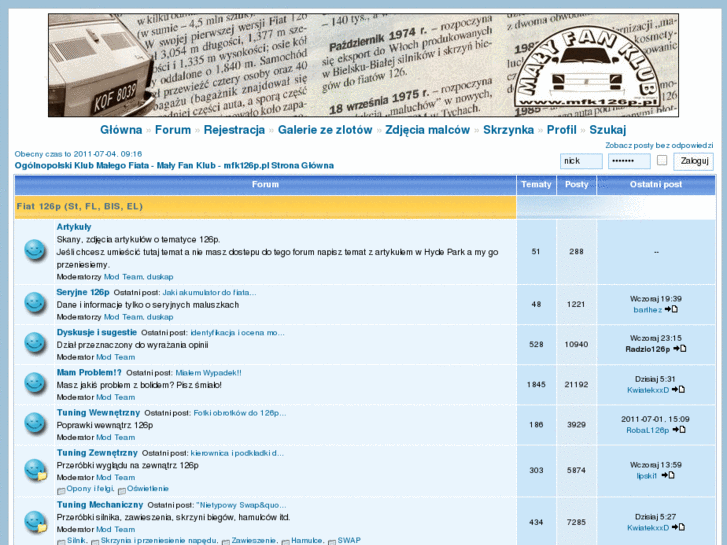The width and height of the screenshot is (727, 545).
Task: Open Szukaj in the top navigation
Action: pyautogui.click(x=608, y=130)
